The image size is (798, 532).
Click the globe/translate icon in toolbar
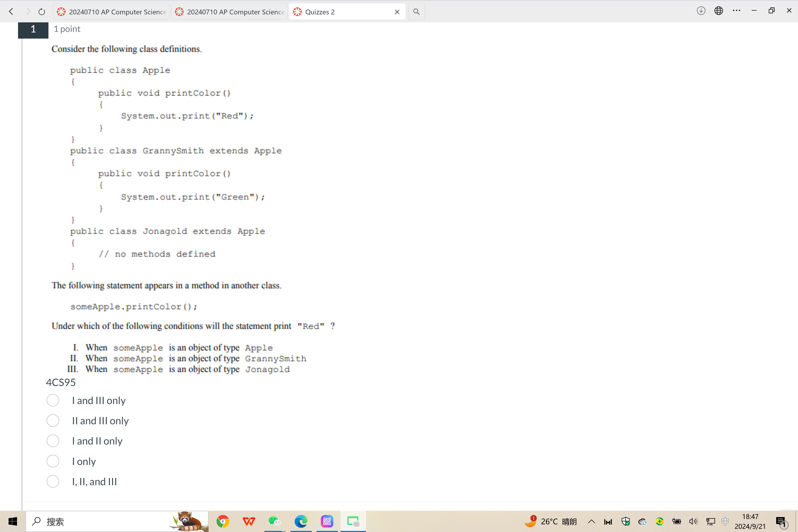click(718, 11)
